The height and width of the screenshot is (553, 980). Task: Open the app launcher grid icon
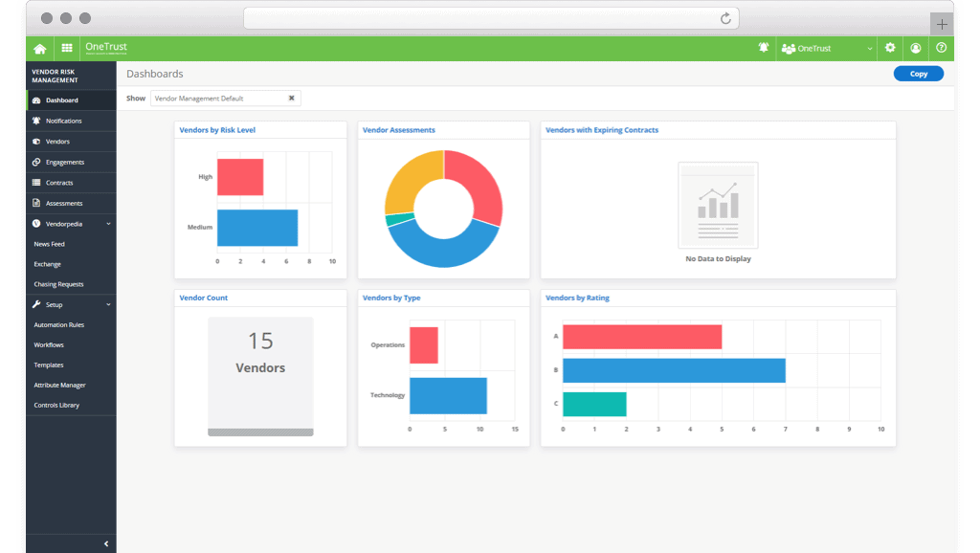pos(67,49)
